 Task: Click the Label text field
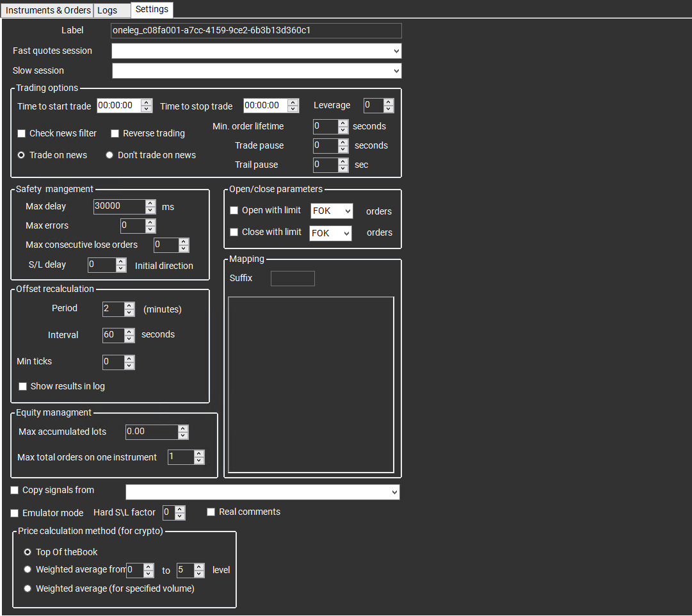coord(256,30)
